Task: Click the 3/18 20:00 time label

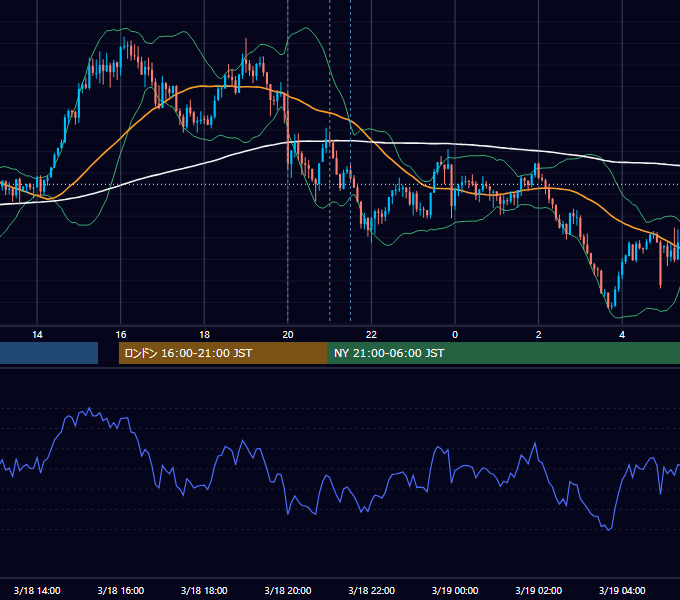Action: (x=288, y=590)
